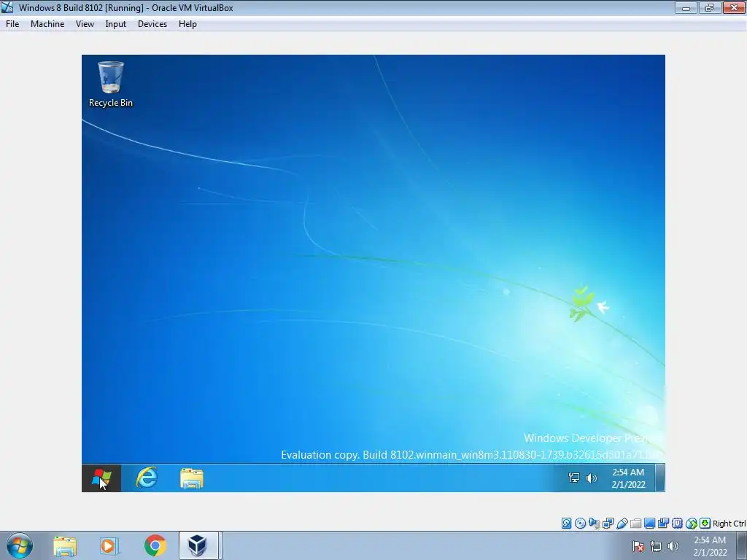Launch Internet Explorer in the guest taskbar

(147, 478)
